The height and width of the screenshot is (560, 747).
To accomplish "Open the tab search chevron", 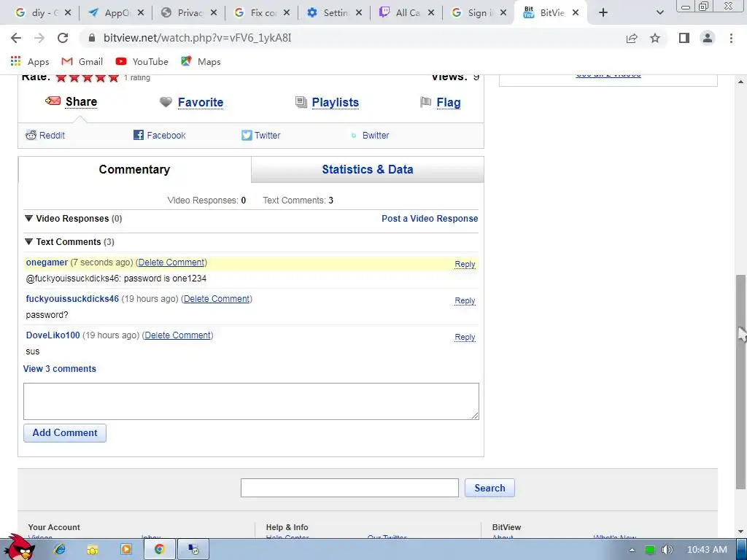I will (x=659, y=13).
